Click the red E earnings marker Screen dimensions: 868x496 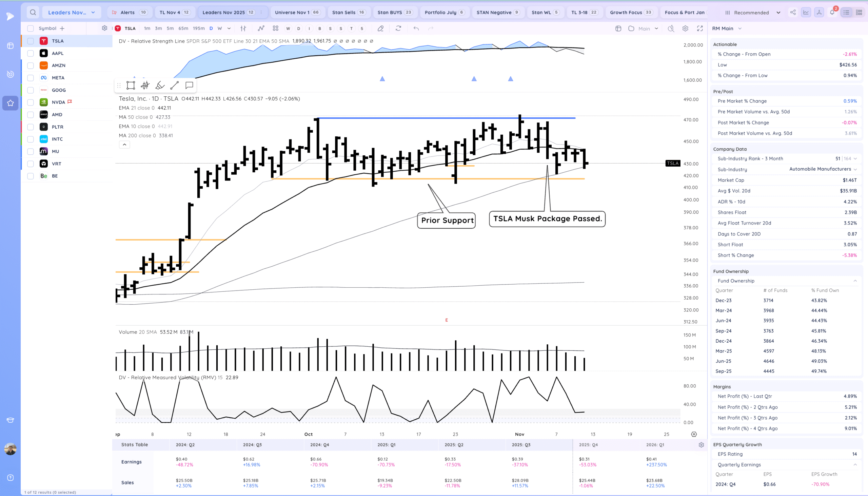(x=447, y=320)
